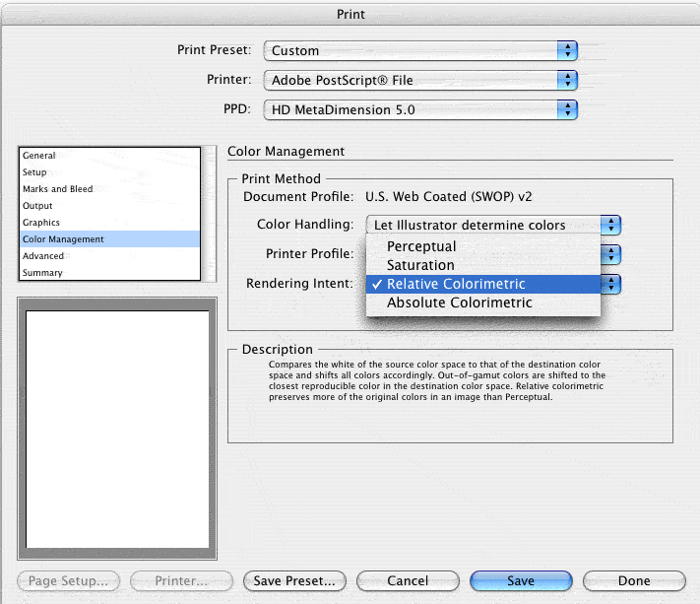The image size is (700, 604).
Task: Click the Save Preset button
Action: click(294, 580)
